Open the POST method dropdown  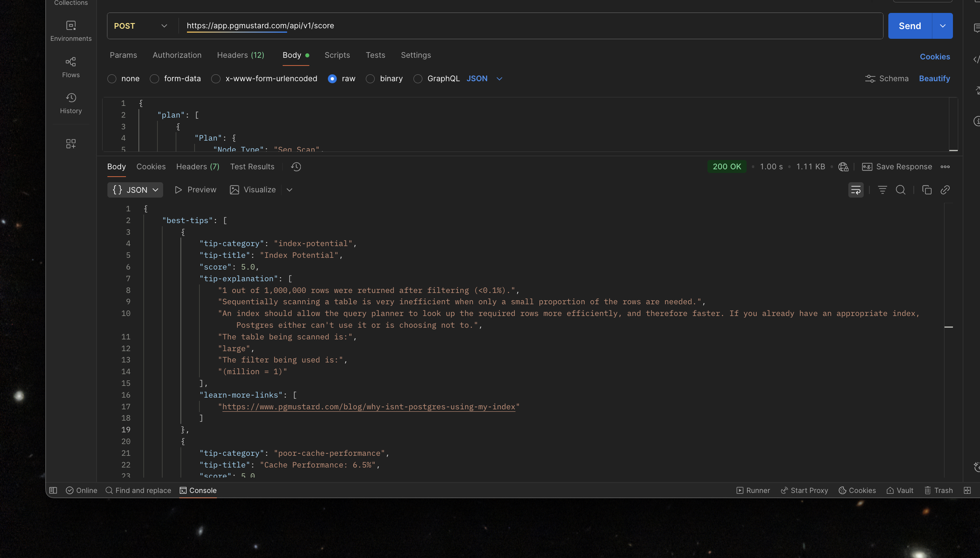[141, 26]
